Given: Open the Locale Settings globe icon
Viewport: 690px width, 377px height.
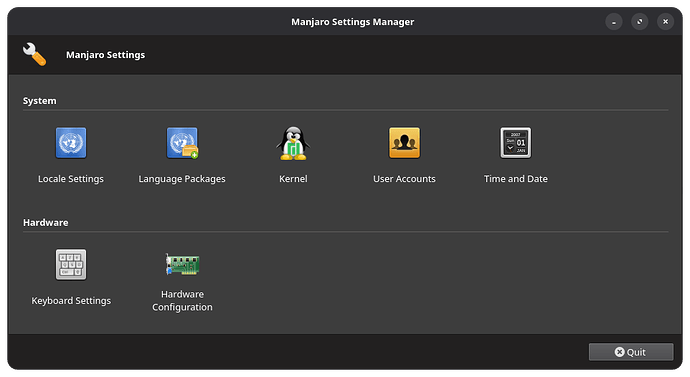Looking at the screenshot, I should coord(71,143).
